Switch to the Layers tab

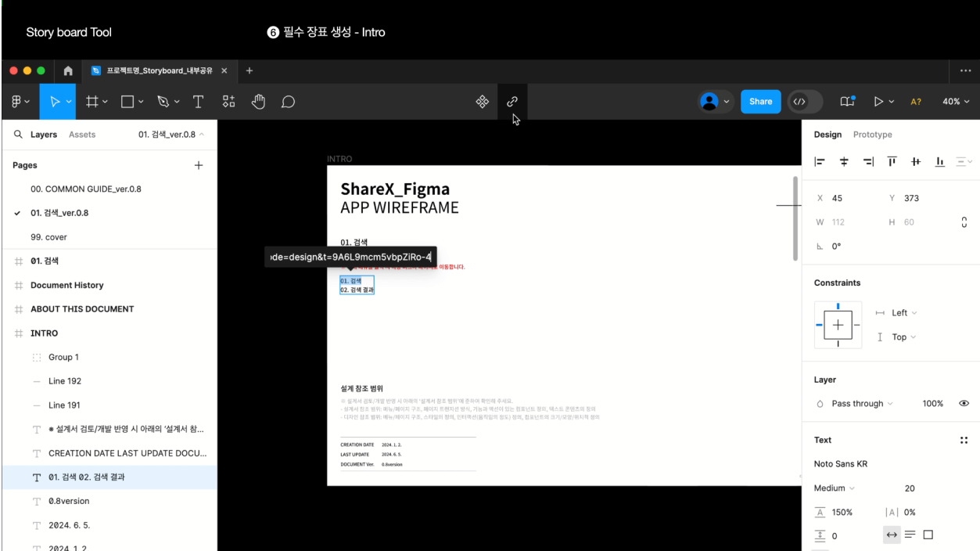(44, 135)
